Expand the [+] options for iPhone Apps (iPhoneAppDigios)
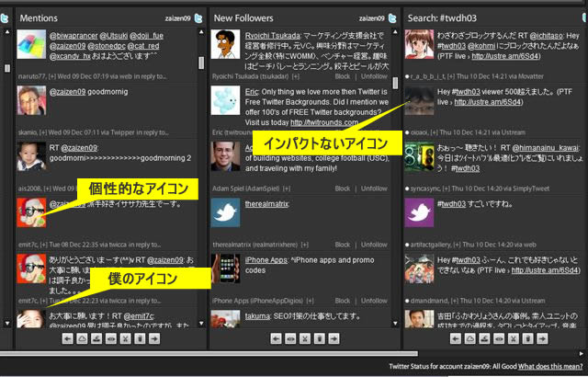The image size is (588, 377). pos(310,301)
